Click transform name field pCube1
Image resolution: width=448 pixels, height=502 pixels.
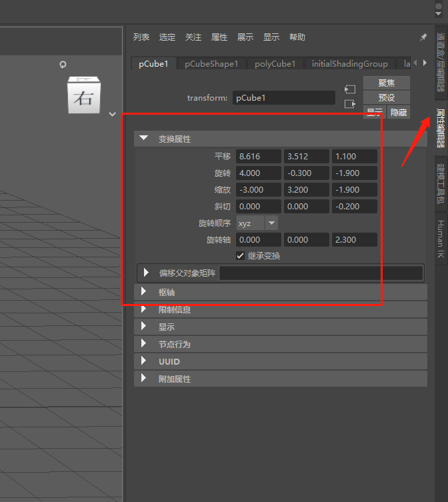click(x=284, y=97)
